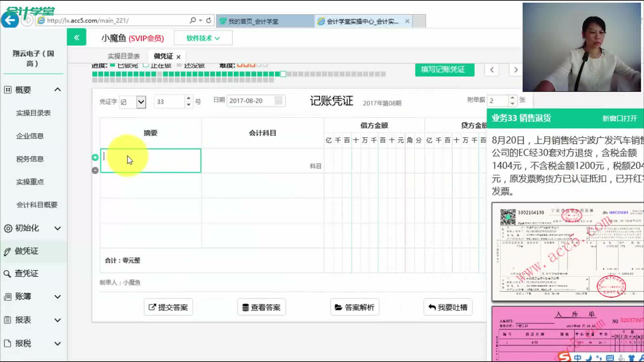The image size is (644, 362).
Task: Open the 凭证字 dropdown
Action: 141,102
